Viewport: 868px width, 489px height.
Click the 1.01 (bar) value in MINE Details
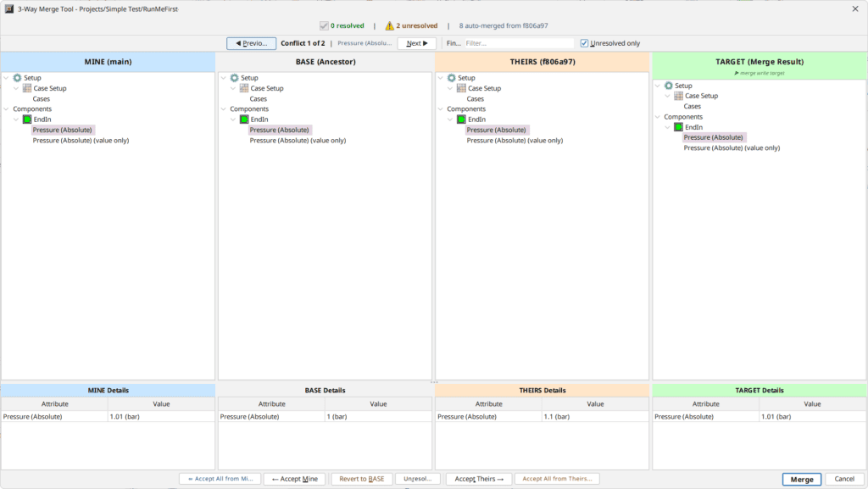pyautogui.click(x=125, y=416)
